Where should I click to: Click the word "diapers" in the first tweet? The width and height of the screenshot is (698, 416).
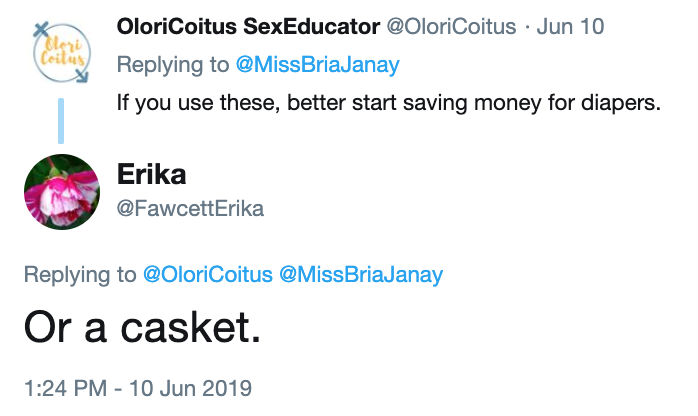click(x=629, y=103)
